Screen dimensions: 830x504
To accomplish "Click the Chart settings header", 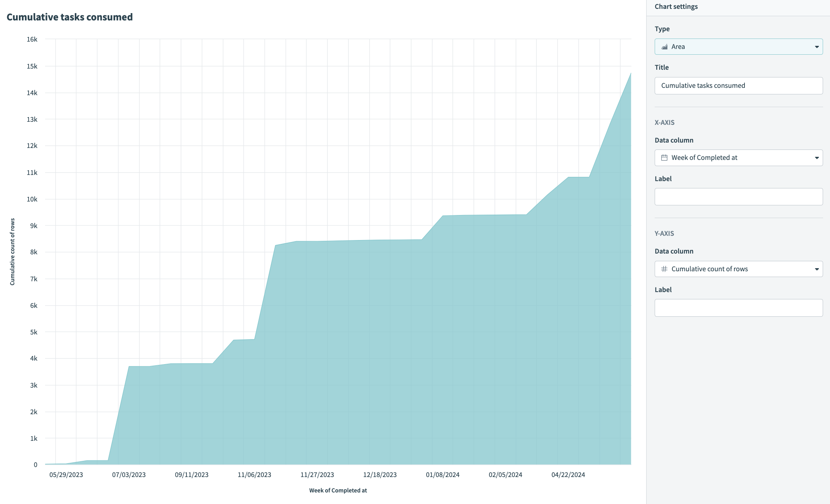I will [x=676, y=6].
